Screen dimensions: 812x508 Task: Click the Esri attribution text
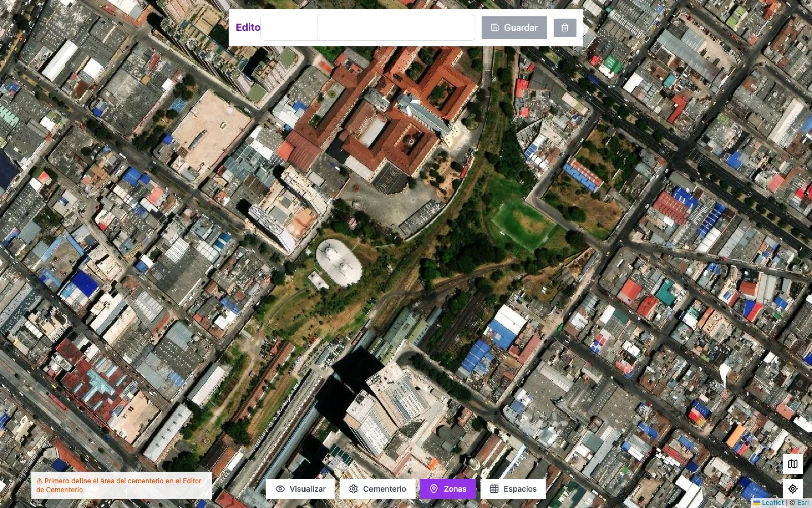tap(803, 503)
